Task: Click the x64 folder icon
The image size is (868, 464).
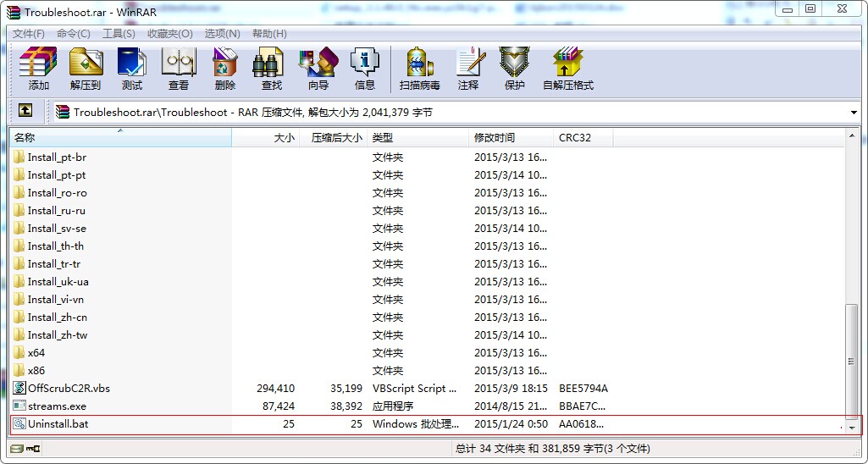Action: coord(19,353)
